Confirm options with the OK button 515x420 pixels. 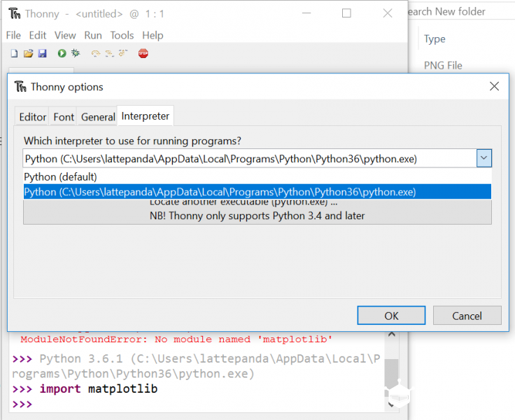point(391,316)
